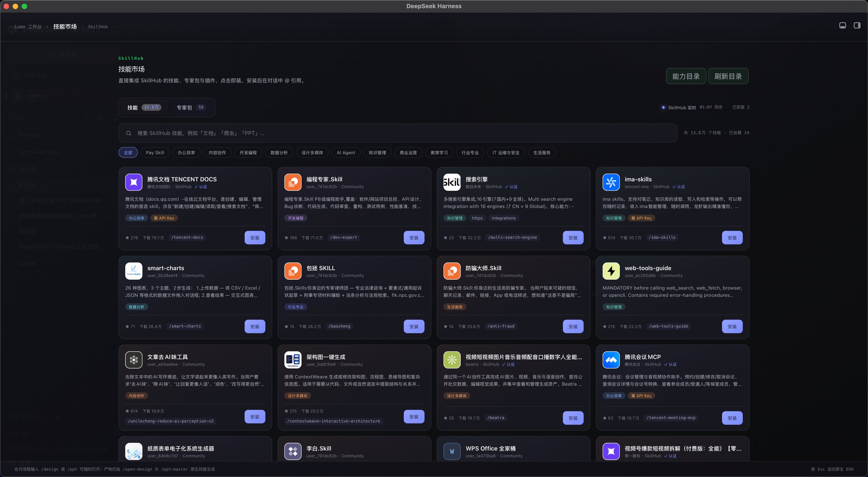This screenshot has width=868, height=477.
Task: Install the smart-charts skill
Action: pyautogui.click(x=255, y=327)
